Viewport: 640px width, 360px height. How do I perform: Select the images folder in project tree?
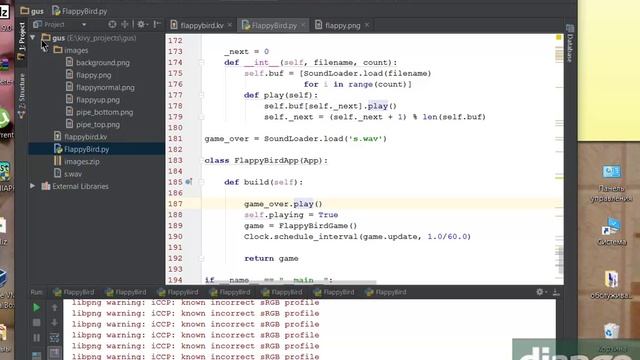tap(71, 50)
